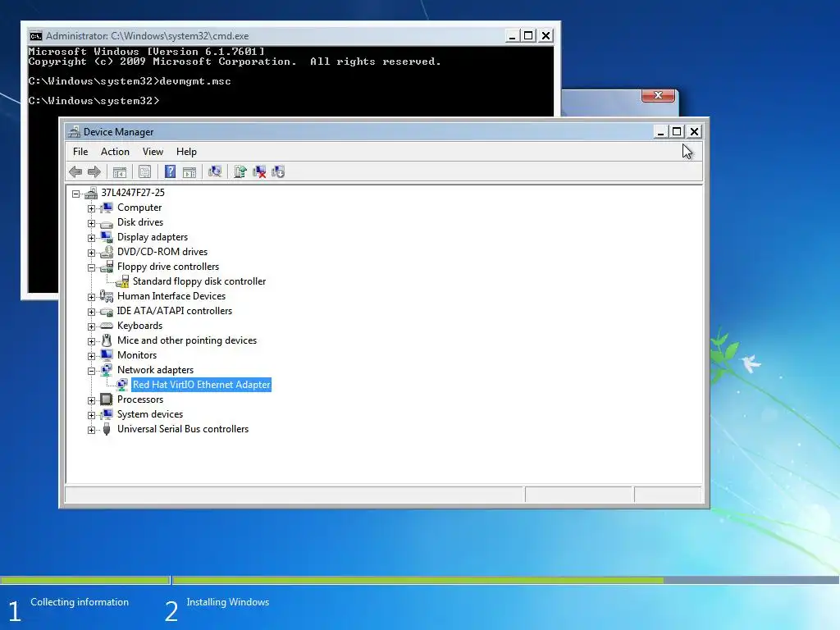Collapse the Network adapters category

(92, 371)
